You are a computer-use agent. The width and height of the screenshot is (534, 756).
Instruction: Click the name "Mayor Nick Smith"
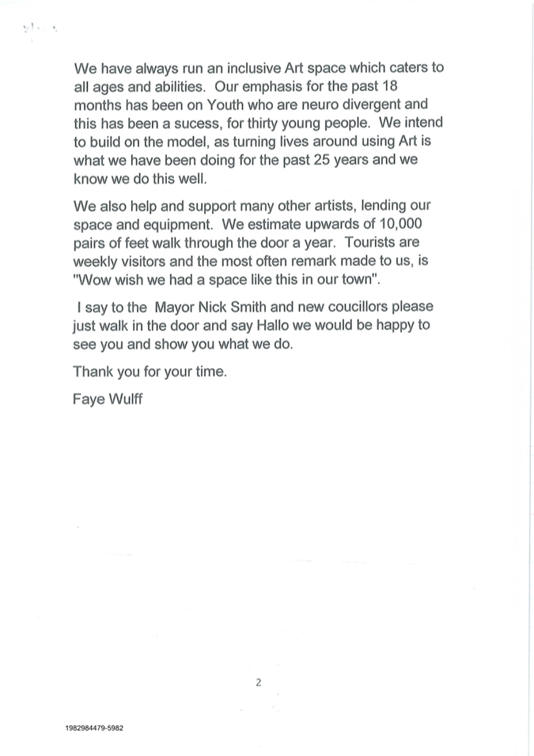pyautogui.click(x=210, y=307)
